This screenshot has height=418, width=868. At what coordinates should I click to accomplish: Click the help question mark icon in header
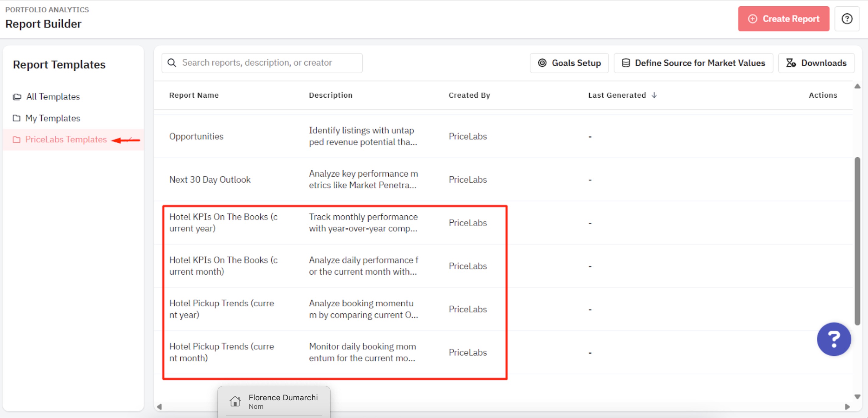847,19
